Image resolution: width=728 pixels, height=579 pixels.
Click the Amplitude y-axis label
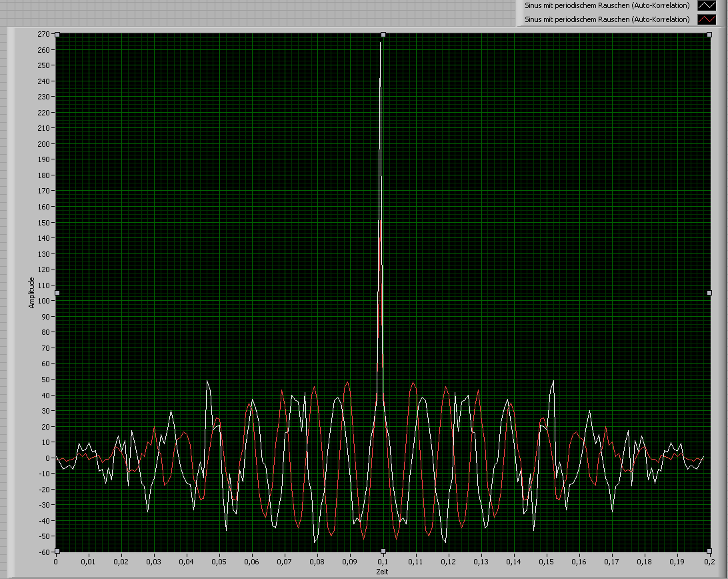point(31,293)
